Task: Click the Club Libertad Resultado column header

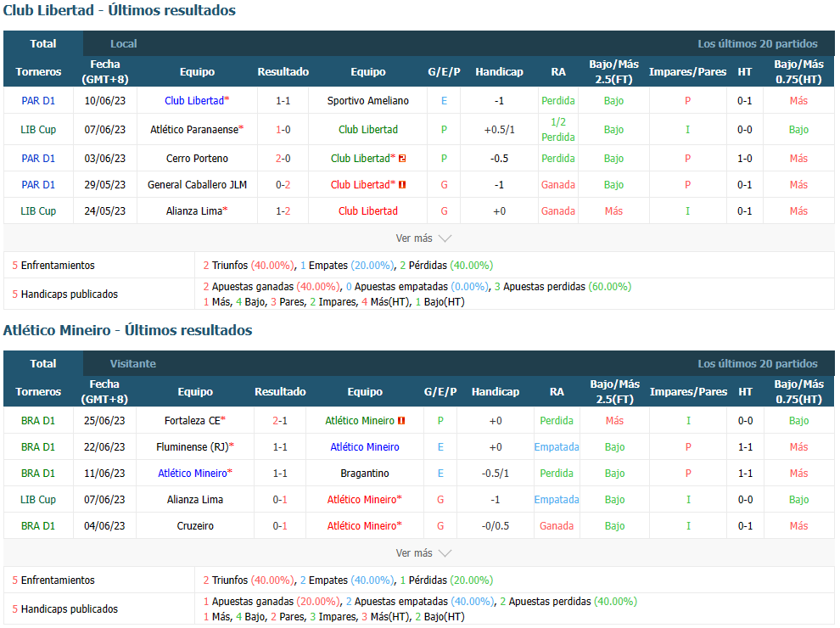Action: 283,72
